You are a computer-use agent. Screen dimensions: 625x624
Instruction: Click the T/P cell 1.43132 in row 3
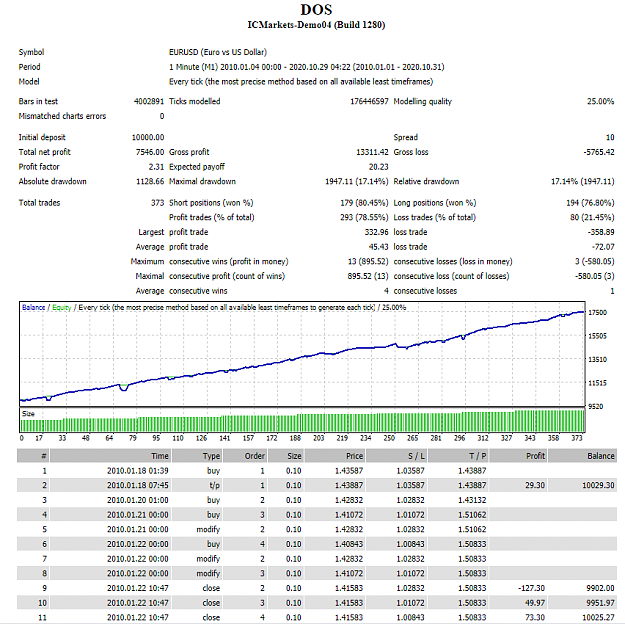coord(472,500)
